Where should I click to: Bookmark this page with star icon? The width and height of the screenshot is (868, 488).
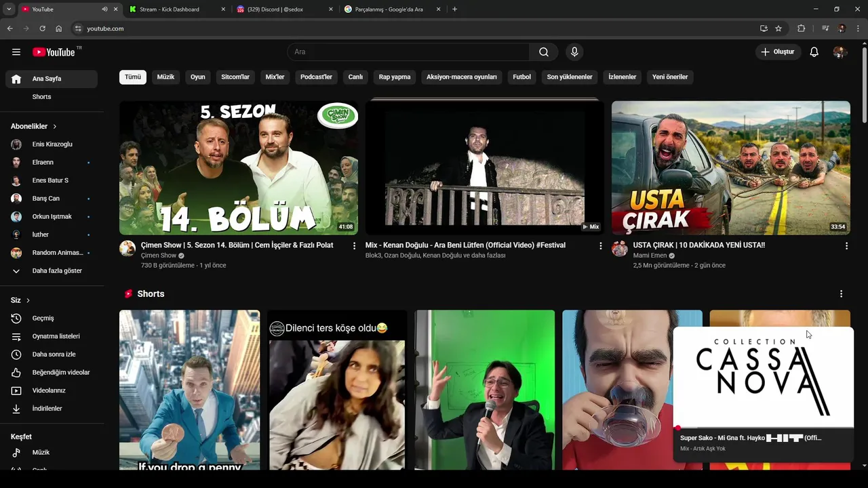point(778,28)
